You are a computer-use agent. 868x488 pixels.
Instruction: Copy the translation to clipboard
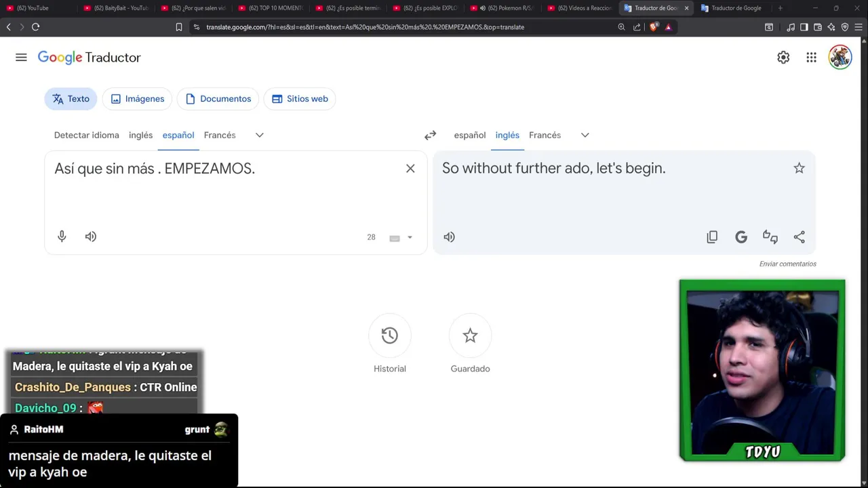[712, 237]
